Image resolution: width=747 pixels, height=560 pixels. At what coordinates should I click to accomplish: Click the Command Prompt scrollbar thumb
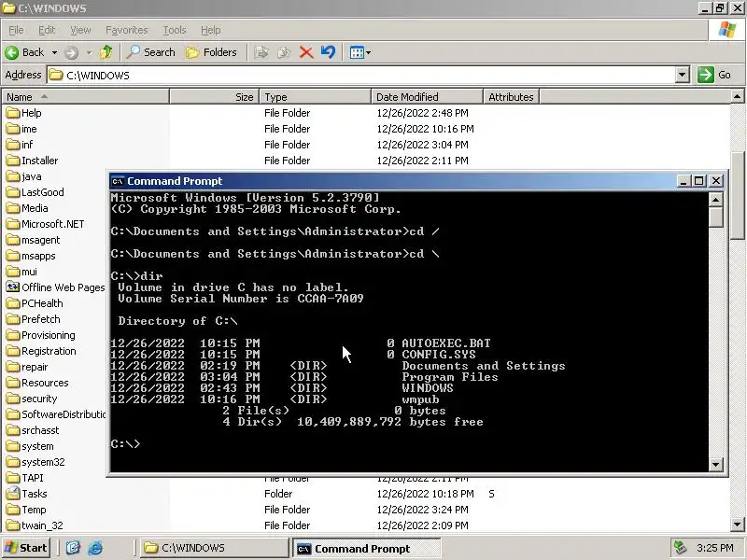coord(715,217)
